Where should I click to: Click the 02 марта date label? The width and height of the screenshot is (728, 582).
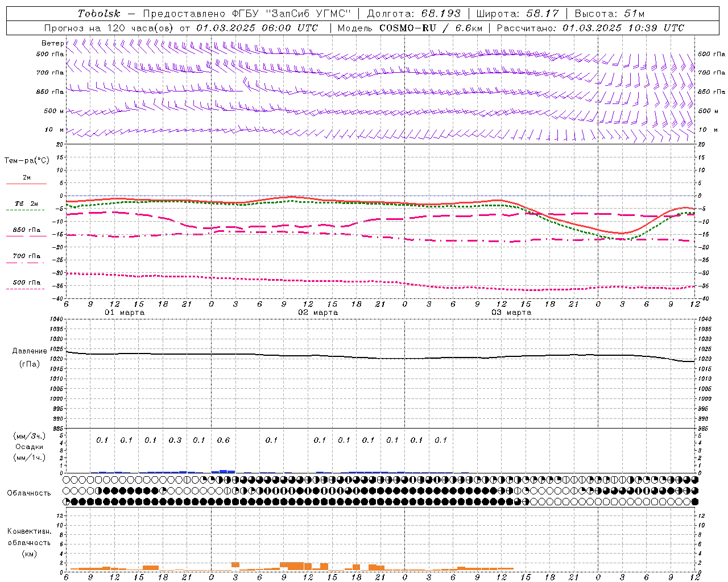[318, 312]
